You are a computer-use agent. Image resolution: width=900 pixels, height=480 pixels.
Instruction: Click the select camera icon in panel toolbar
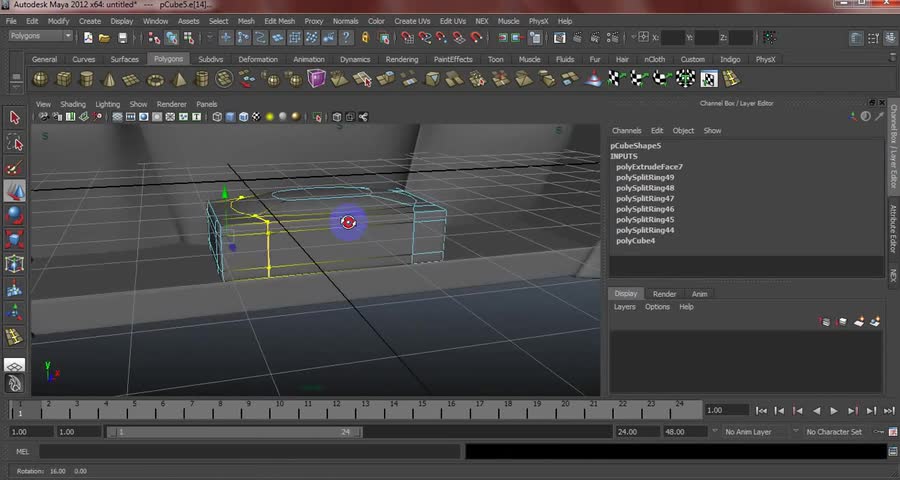click(x=44, y=117)
